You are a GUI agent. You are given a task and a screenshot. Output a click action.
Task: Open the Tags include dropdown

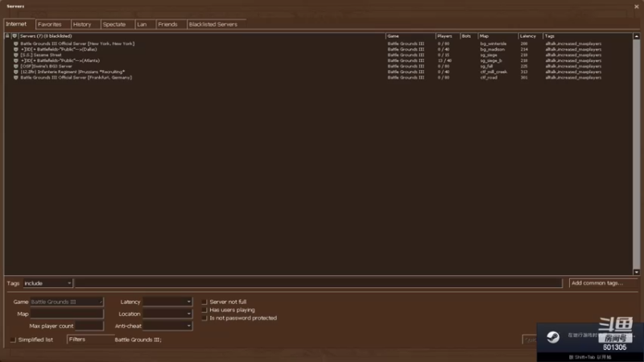47,283
